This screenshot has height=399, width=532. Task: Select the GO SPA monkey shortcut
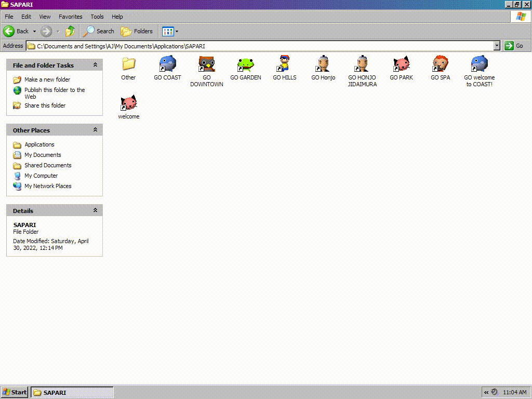[440, 64]
